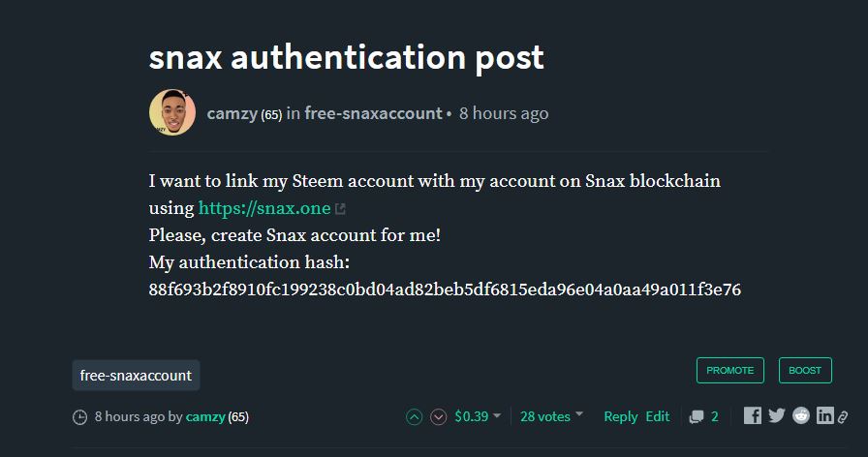This screenshot has width=868, height=457.
Task: Copy the post link via chain icon
Action: (843, 416)
